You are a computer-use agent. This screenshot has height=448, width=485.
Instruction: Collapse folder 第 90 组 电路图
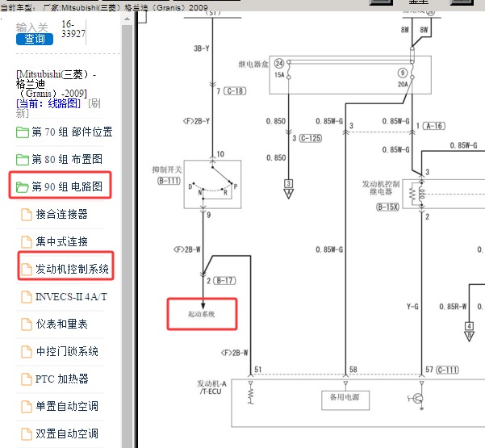coord(67,186)
